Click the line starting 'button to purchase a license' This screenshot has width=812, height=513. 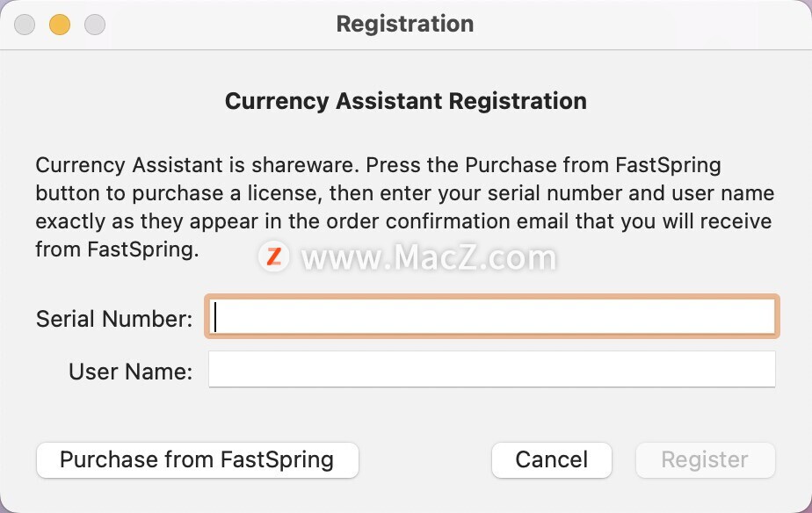point(405,193)
